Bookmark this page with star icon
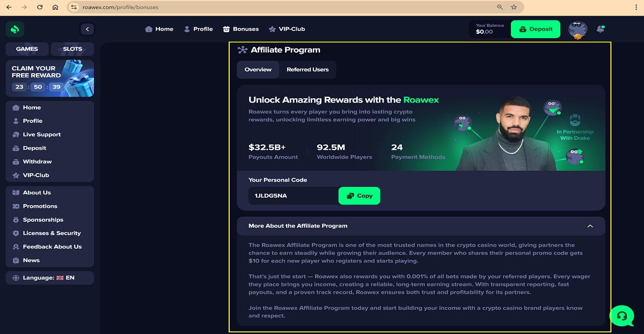The height and width of the screenshot is (334, 644). (x=514, y=8)
